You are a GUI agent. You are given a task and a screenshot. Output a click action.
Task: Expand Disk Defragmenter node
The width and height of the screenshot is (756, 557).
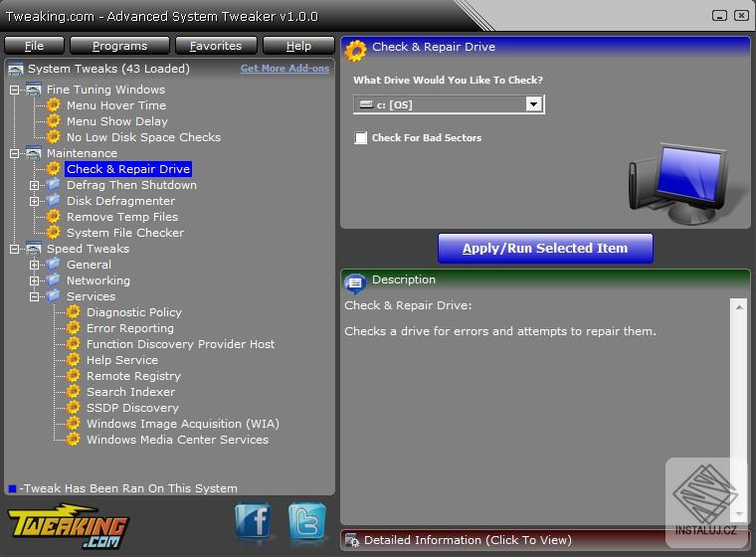click(x=34, y=201)
